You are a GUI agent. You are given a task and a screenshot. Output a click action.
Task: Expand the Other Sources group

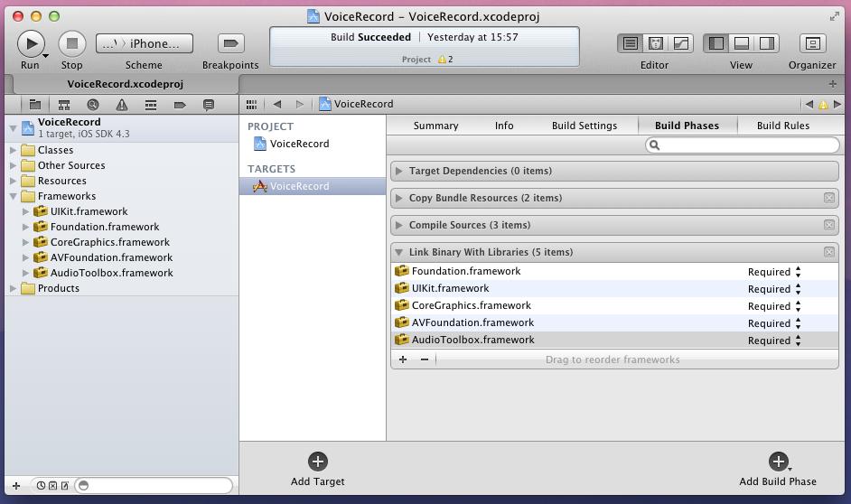[x=13, y=165]
